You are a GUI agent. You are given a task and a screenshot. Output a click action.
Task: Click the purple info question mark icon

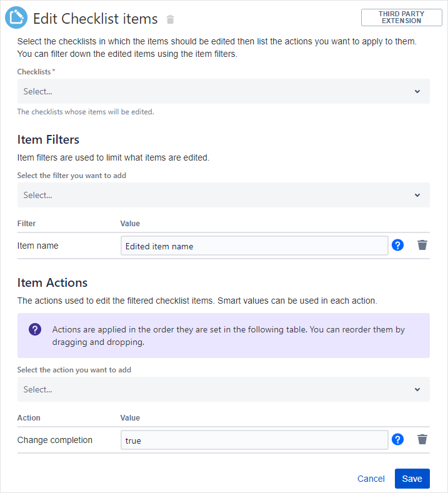pos(35,329)
